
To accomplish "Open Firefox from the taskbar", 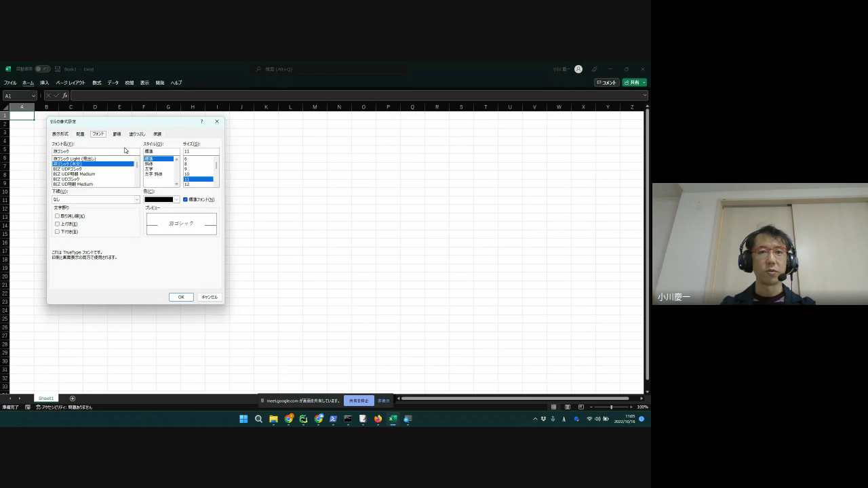I will point(378,419).
